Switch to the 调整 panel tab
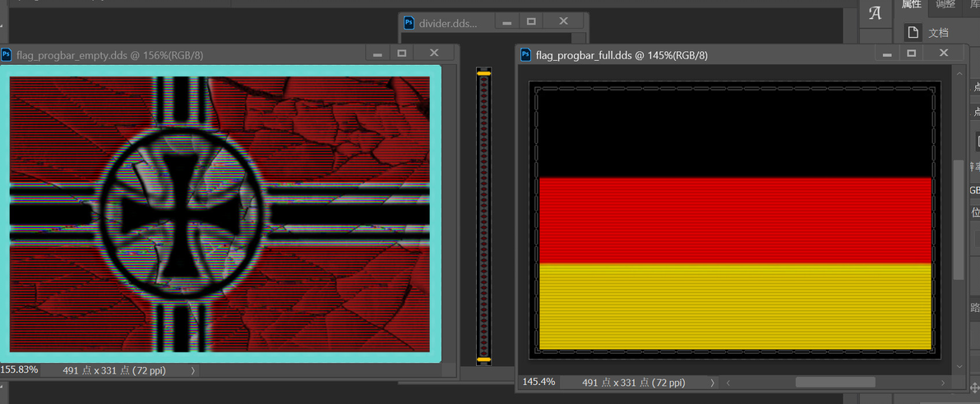The width and height of the screenshot is (980, 404). coord(945,5)
